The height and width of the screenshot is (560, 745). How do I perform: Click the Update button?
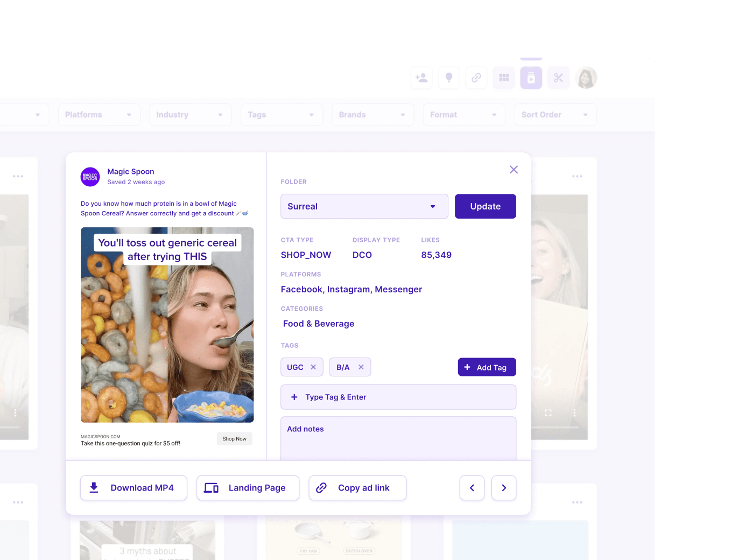485,206
